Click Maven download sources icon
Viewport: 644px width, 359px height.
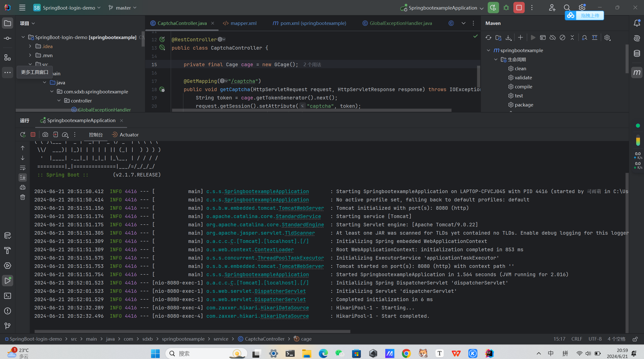[508, 38]
